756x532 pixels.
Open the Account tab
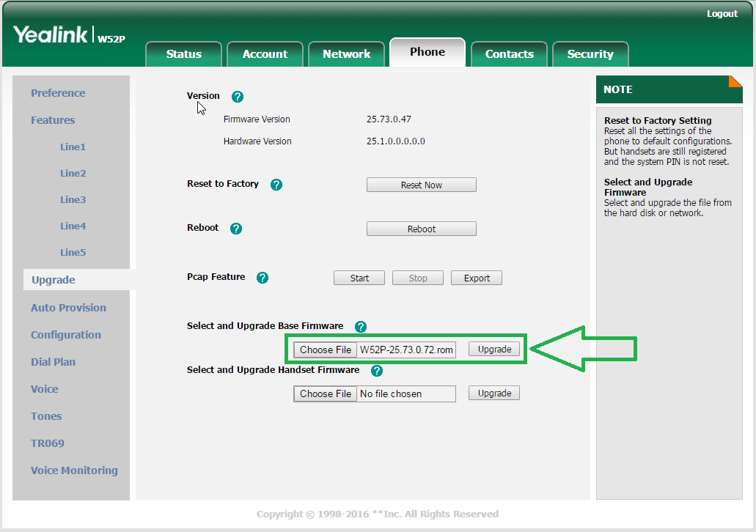pos(265,54)
